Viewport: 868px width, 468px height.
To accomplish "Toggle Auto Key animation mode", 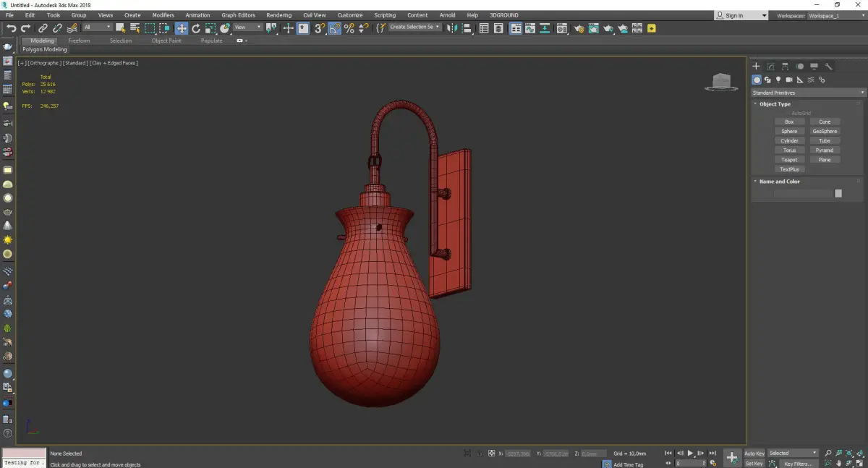I will (x=754, y=454).
